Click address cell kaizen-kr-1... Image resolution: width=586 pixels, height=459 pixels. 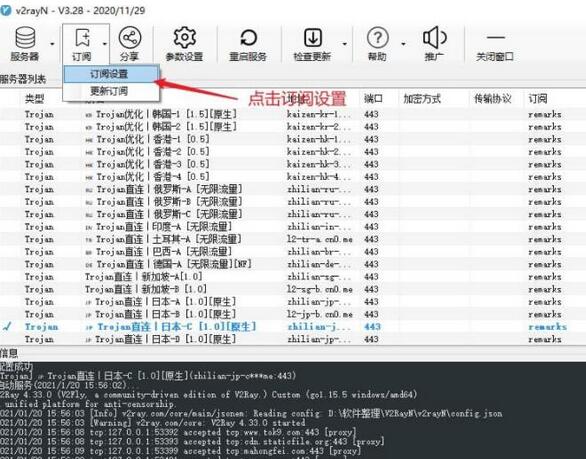click(319, 114)
